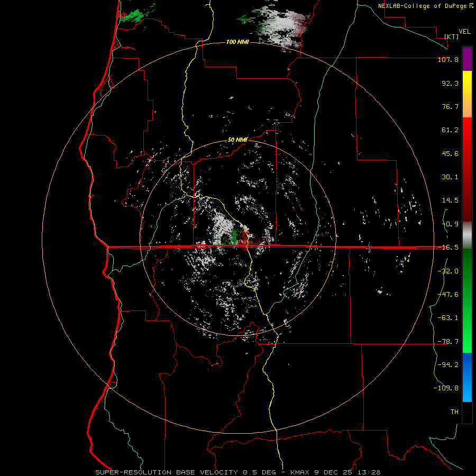Click the 92.3 legend value

point(450,83)
